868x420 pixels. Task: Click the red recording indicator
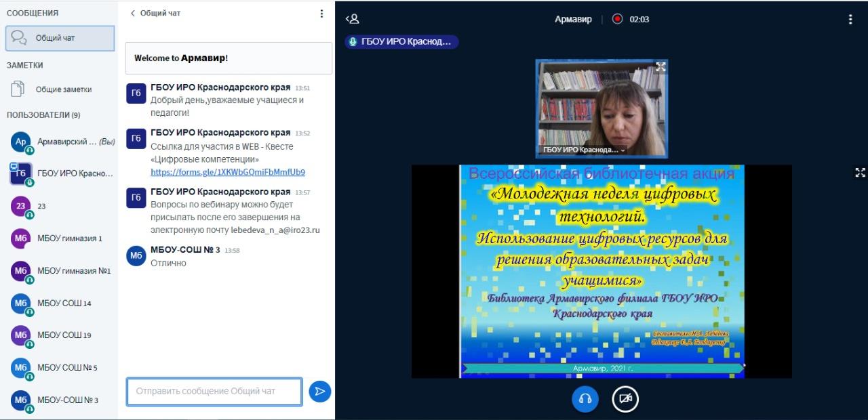(617, 19)
